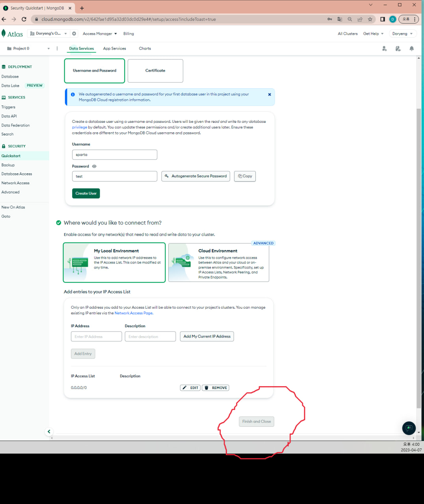Screen dimensions: 424x504
Task: Open Data Lake in sidebar
Action: tap(10, 85)
